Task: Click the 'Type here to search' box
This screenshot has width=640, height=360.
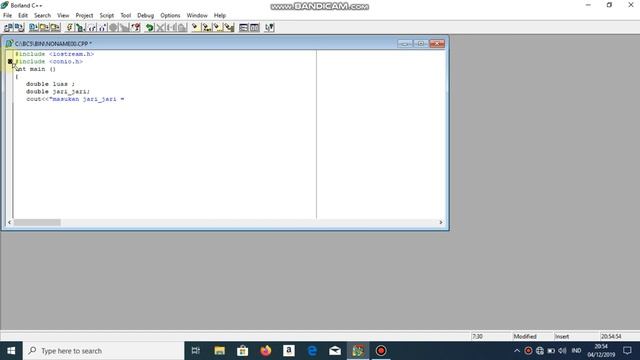Action: tap(104, 351)
